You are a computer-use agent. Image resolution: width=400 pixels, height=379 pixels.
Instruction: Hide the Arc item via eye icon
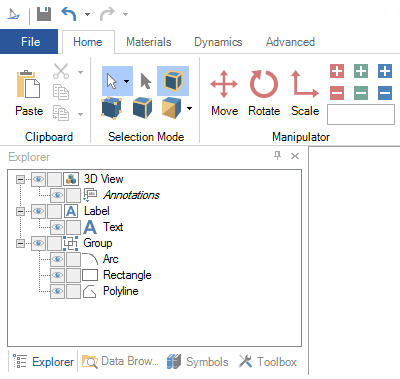(x=57, y=259)
